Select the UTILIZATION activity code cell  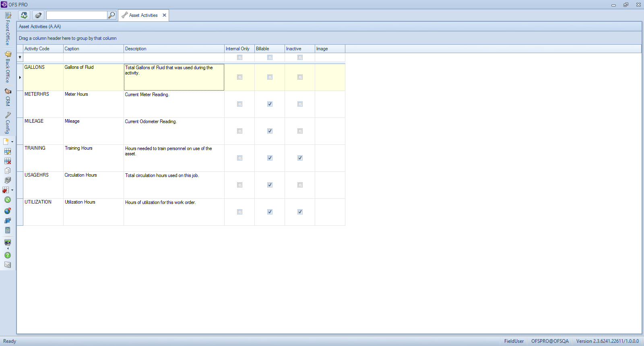tap(43, 212)
